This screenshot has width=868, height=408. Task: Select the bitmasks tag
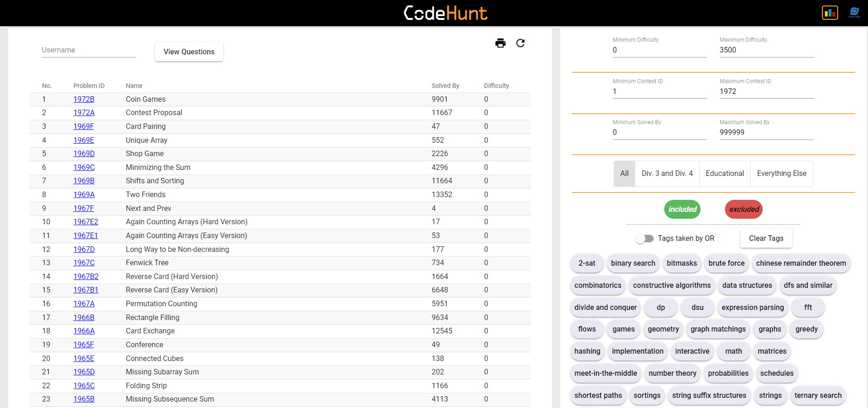(682, 263)
